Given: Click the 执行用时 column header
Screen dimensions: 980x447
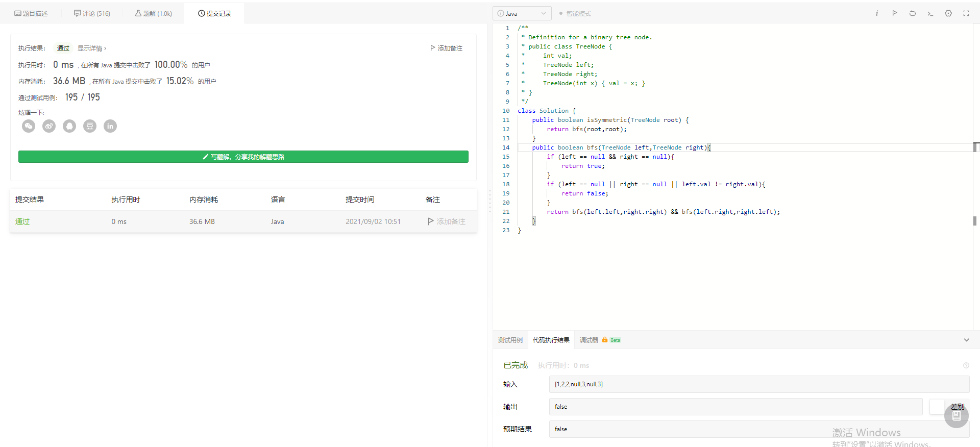Looking at the screenshot, I should click(126, 200).
